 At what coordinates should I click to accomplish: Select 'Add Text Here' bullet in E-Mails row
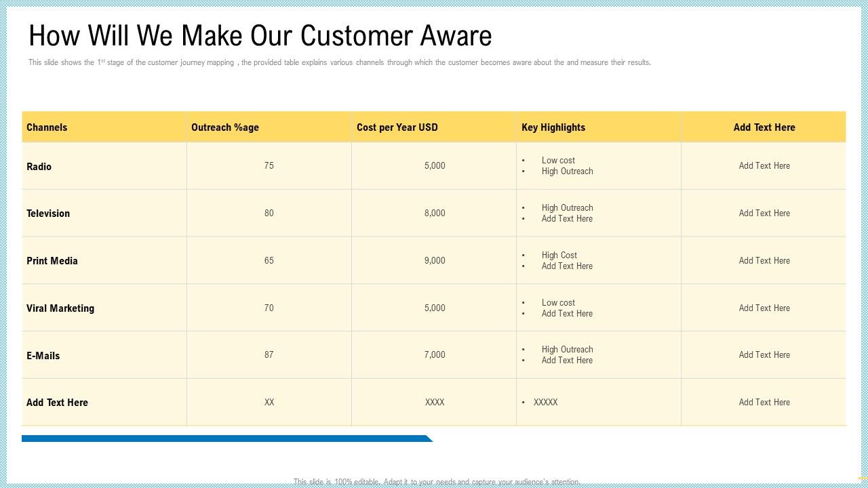567,361
